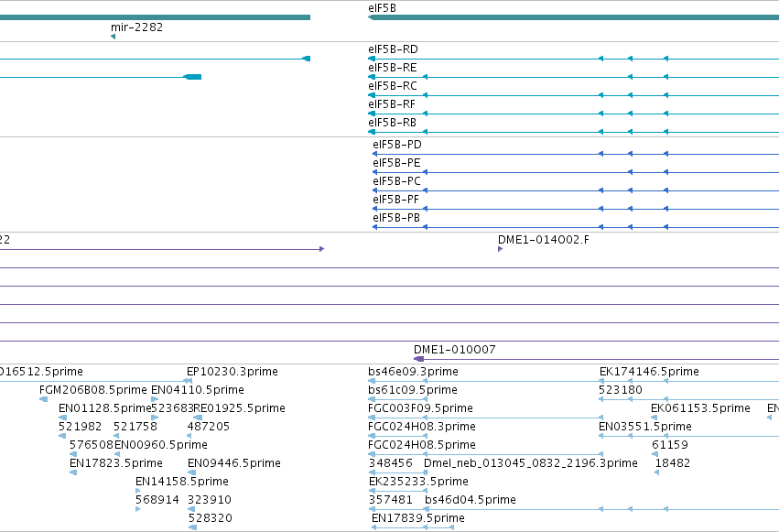Click the EP10230.3prime EST label
This screenshot has width=779, height=532.
point(232,372)
